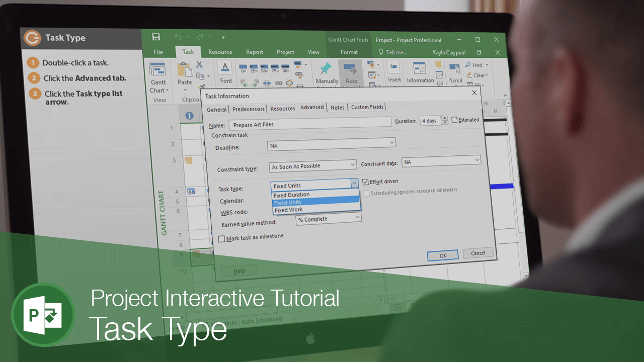Check Mark task as milestone
This screenshot has width=644, height=362.
[222, 239]
